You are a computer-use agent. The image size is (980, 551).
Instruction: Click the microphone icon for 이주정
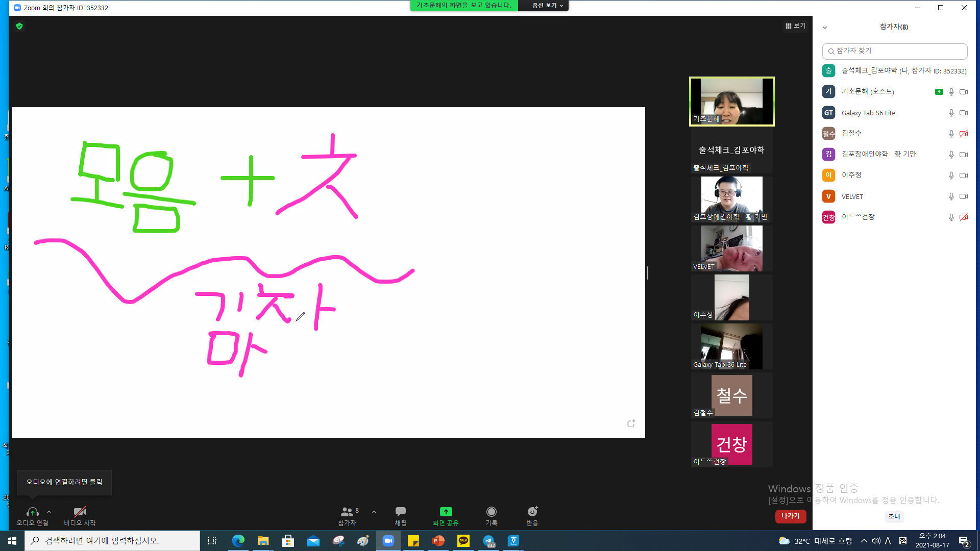pyautogui.click(x=951, y=176)
